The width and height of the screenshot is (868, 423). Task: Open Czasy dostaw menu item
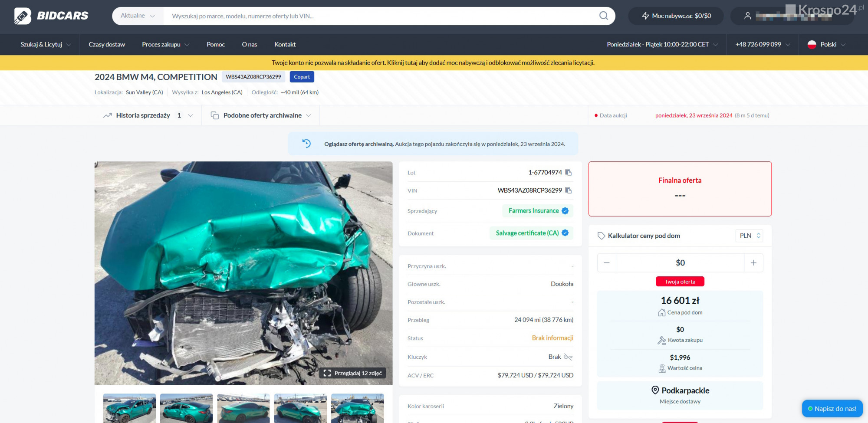[107, 45]
